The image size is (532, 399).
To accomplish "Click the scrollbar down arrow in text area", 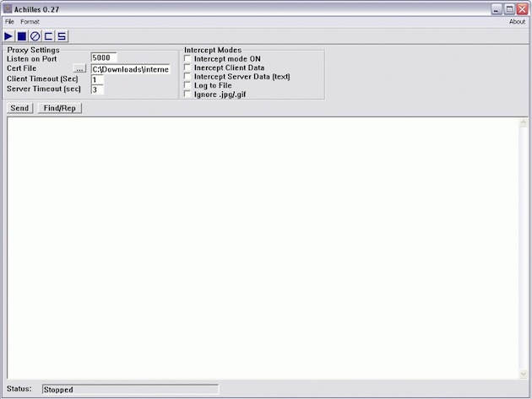I will (523, 374).
